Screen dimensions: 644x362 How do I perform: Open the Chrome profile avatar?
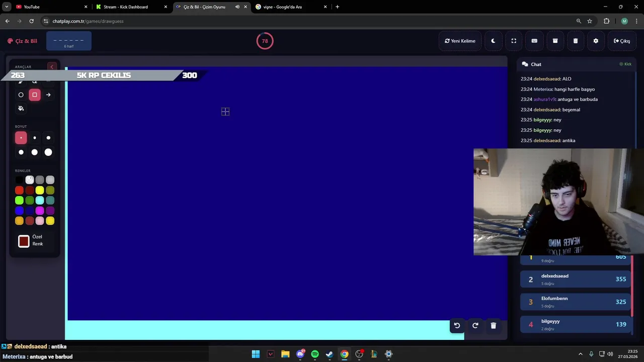pos(624,21)
